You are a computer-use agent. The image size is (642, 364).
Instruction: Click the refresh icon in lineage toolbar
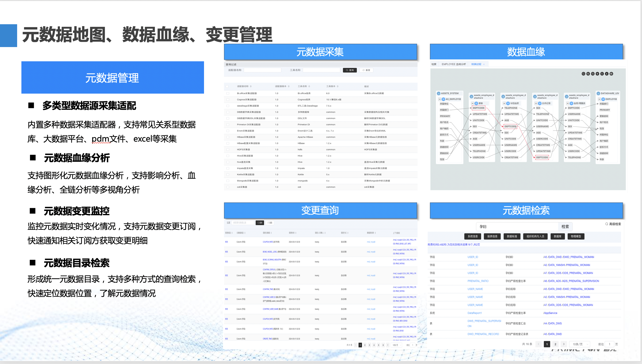pos(602,74)
